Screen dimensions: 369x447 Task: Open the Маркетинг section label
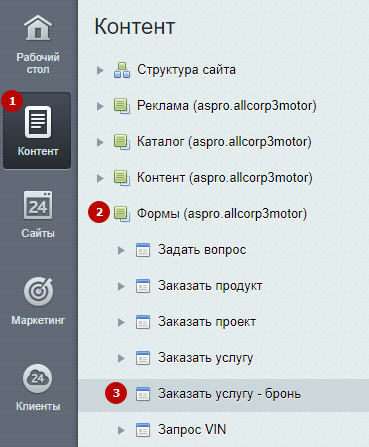click(x=38, y=320)
